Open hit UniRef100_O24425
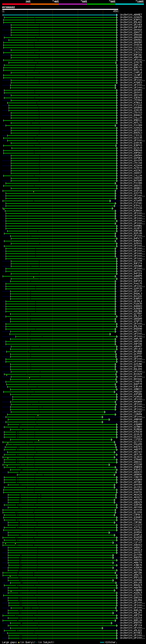The width and height of the screenshot is (146, 644). pyautogui.click(x=131, y=17)
